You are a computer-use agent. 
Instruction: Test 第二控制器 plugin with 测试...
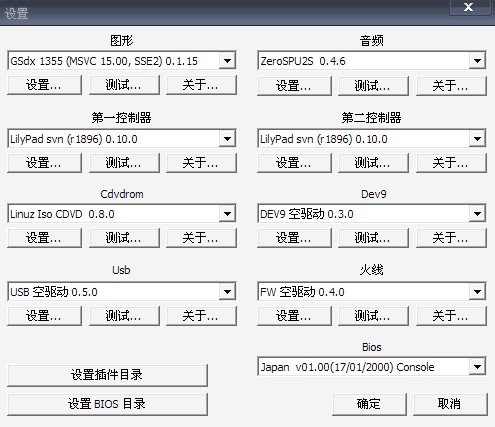(373, 163)
